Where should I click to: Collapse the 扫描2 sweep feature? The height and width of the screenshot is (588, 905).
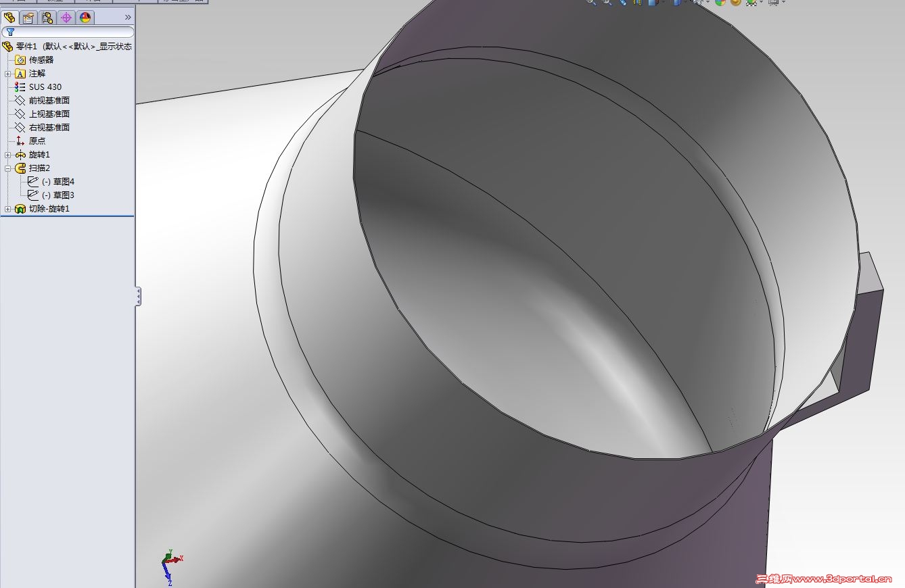tap(7, 168)
